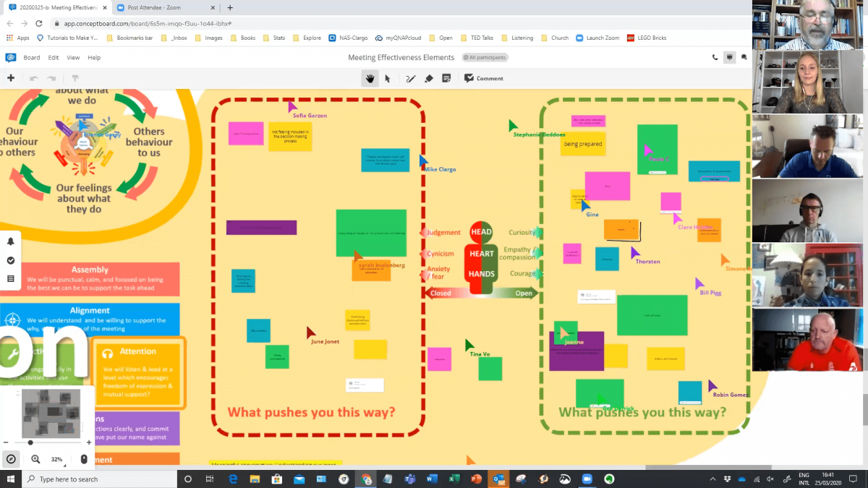Image resolution: width=868 pixels, height=488 pixels.
Task: Open the View menu
Action: [x=73, y=58]
